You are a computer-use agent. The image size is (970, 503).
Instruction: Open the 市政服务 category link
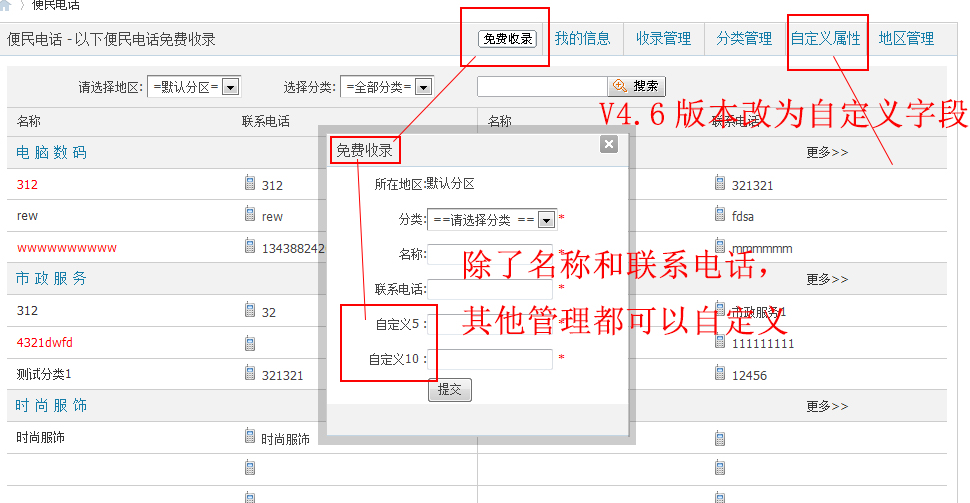pos(51,278)
